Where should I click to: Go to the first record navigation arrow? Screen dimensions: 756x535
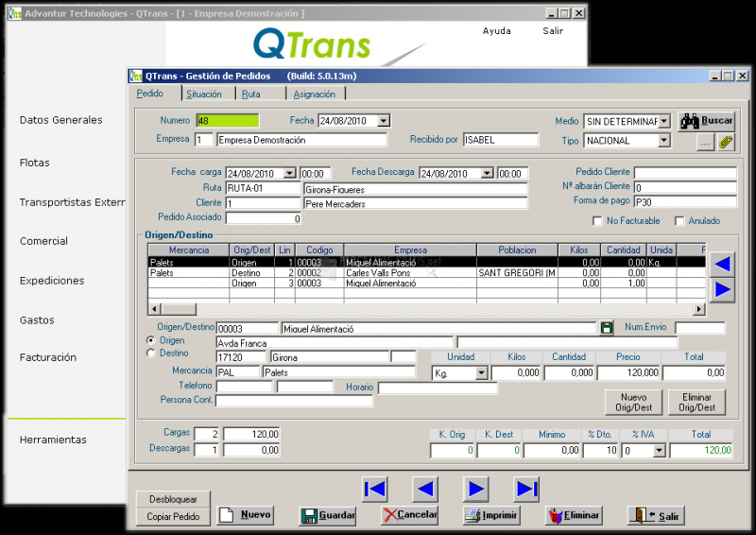374,490
